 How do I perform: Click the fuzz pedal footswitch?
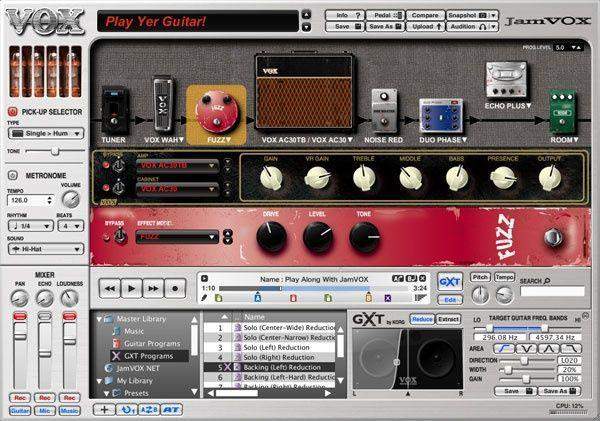[553, 237]
